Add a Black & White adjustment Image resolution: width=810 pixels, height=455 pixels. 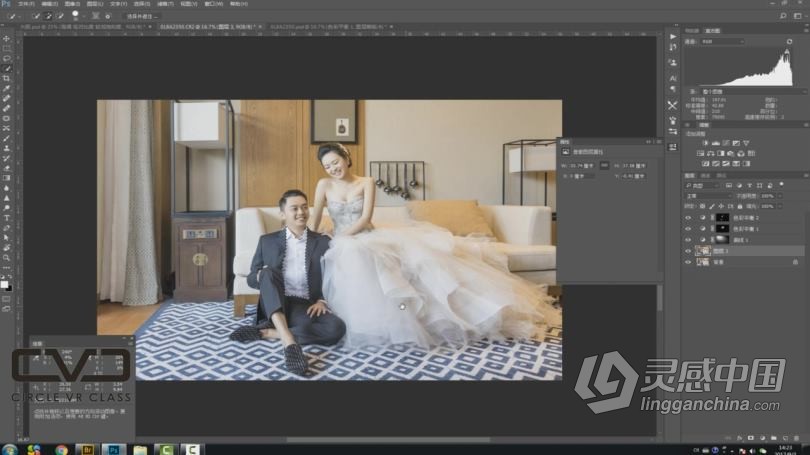[x=721, y=153]
